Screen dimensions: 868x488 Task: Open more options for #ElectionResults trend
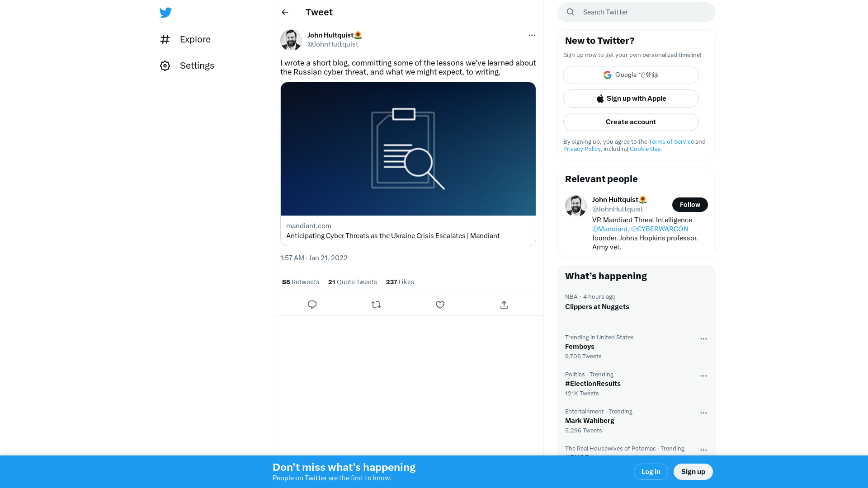[x=703, y=376]
